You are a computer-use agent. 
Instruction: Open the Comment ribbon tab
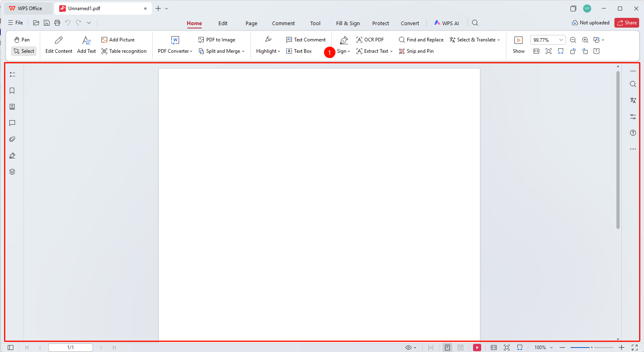[x=283, y=23]
